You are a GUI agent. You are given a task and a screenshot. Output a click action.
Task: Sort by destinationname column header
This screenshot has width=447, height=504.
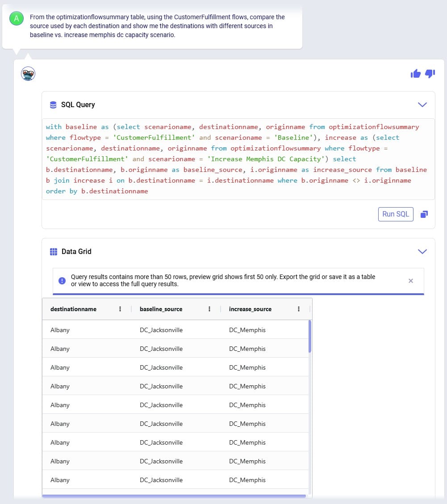click(x=73, y=309)
